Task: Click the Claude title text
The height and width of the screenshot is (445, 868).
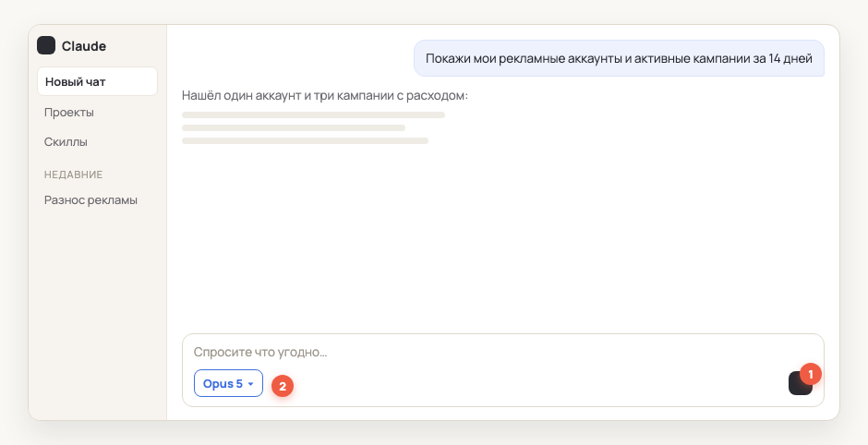Action: (x=84, y=46)
